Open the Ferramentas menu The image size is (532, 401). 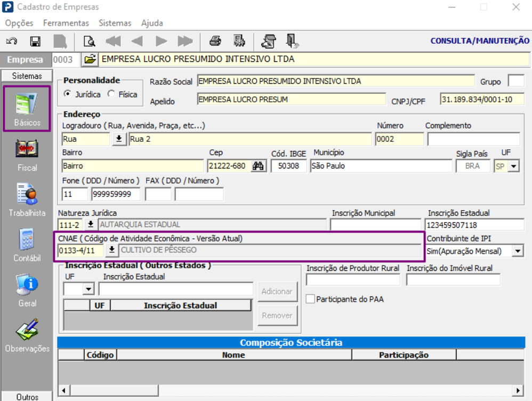tap(66, 23)
